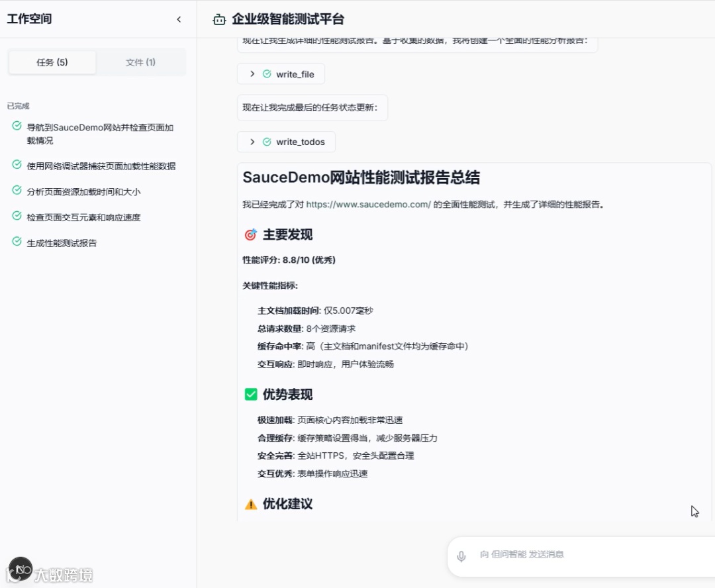Click the 安全完善: 全站HTTPS line
The width and height of the screenshot is (715, 588).
click(336, 456)
